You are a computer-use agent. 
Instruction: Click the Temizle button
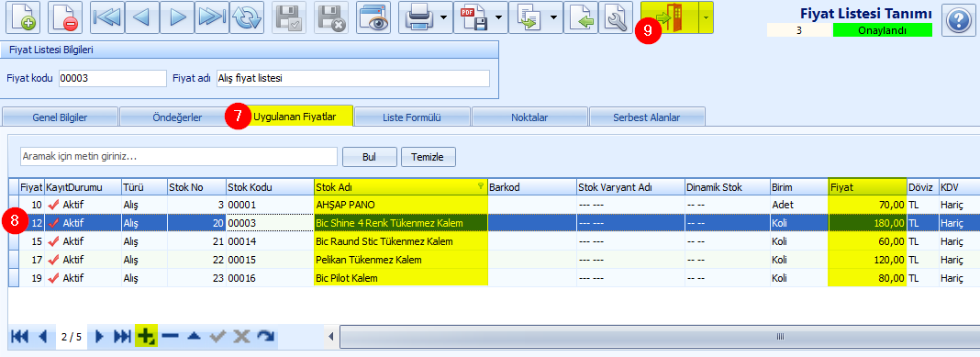coord(429,157)
